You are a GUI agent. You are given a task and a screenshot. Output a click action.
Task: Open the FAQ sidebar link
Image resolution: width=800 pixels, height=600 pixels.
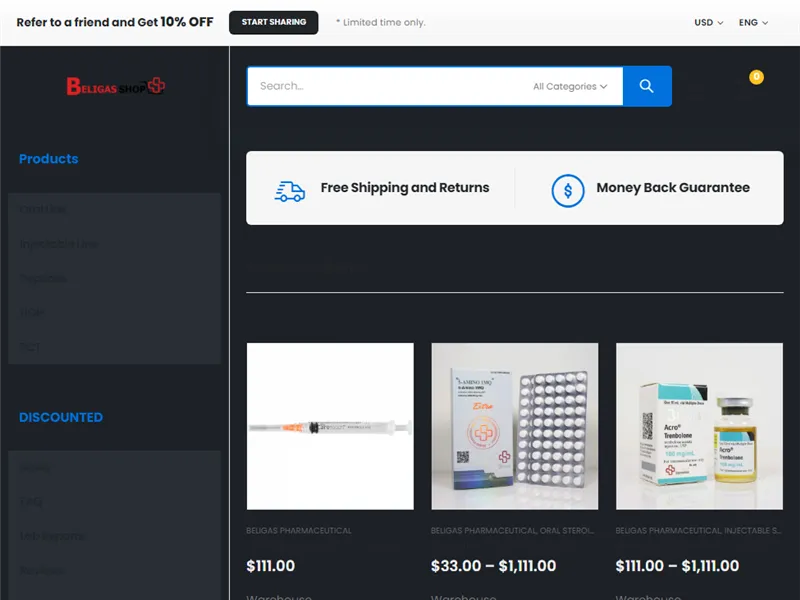31,502
